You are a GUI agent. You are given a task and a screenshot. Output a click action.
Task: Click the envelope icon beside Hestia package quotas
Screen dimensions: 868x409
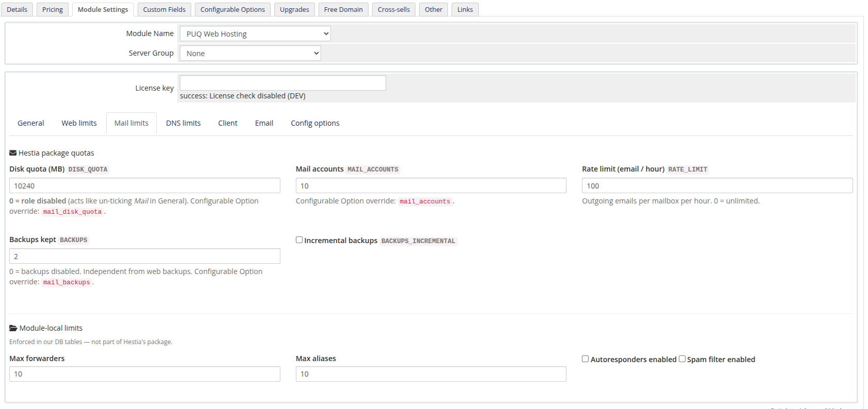[13, 153]
